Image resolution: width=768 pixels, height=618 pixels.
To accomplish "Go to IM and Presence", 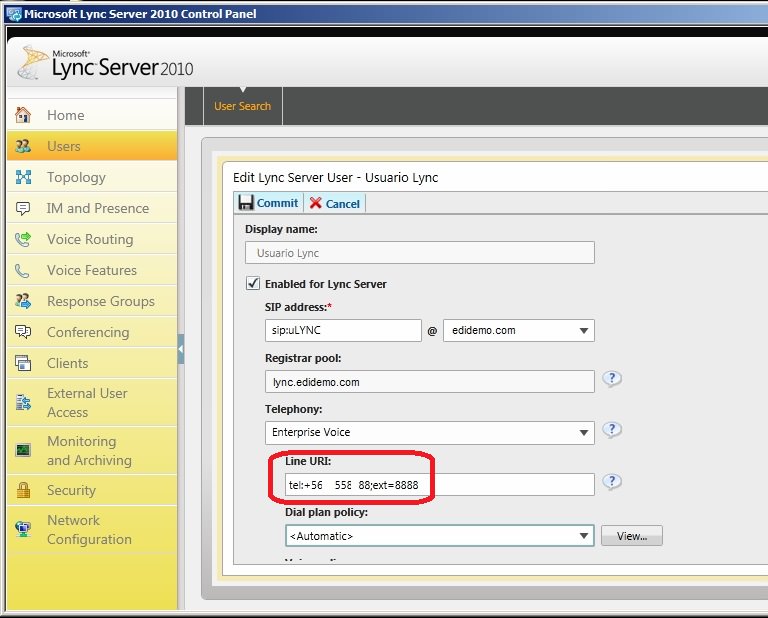I will point(92,208).
